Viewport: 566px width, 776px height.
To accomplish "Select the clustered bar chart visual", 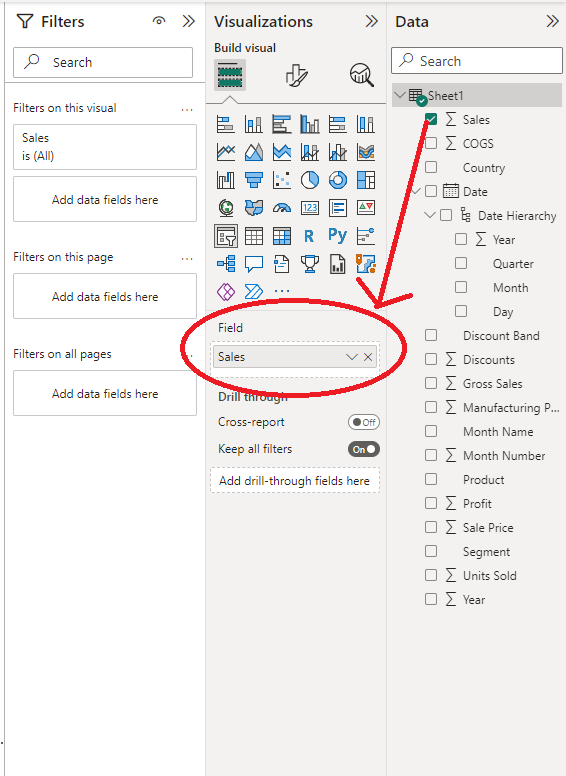I will click(x=282, y=124).
